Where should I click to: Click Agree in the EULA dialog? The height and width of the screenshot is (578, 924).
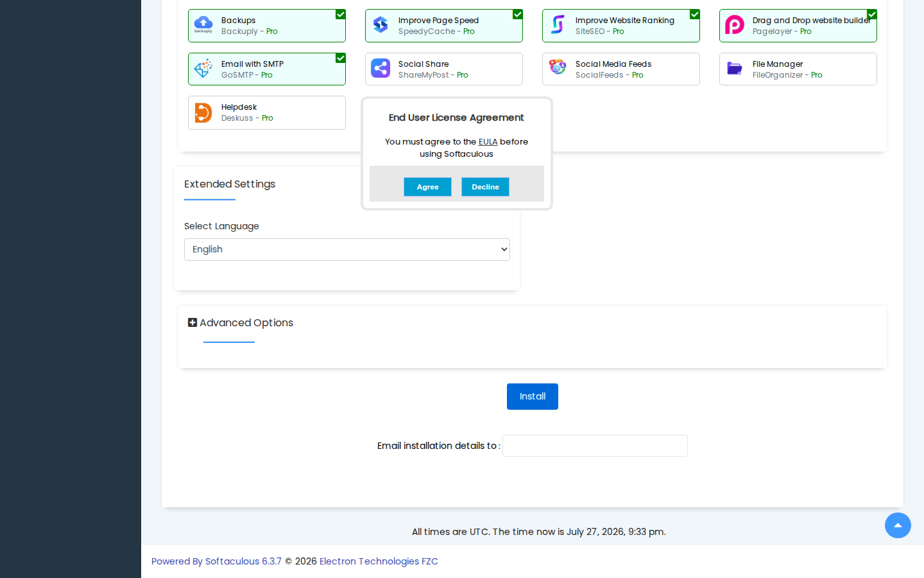[x=427, y=187]
